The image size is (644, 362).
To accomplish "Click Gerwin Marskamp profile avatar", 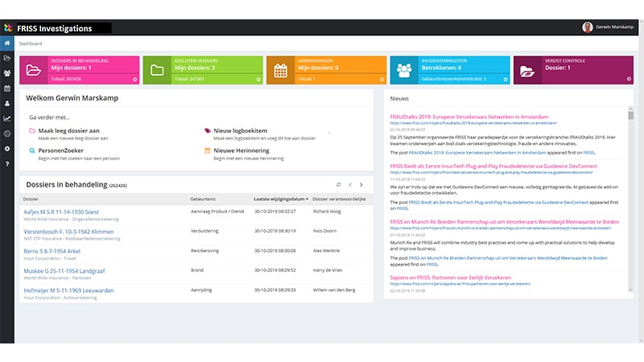I will pyautogui.click(x=588, y=27).
